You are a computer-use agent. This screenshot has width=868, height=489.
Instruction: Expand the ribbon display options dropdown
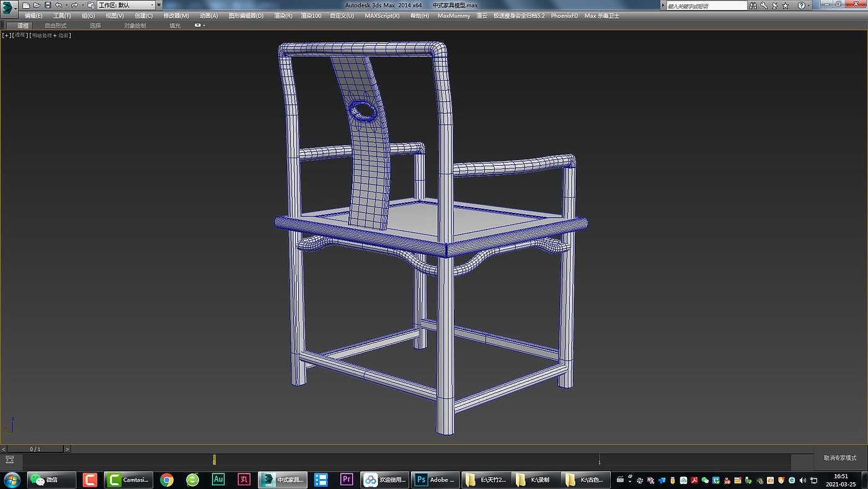point(200,25)
